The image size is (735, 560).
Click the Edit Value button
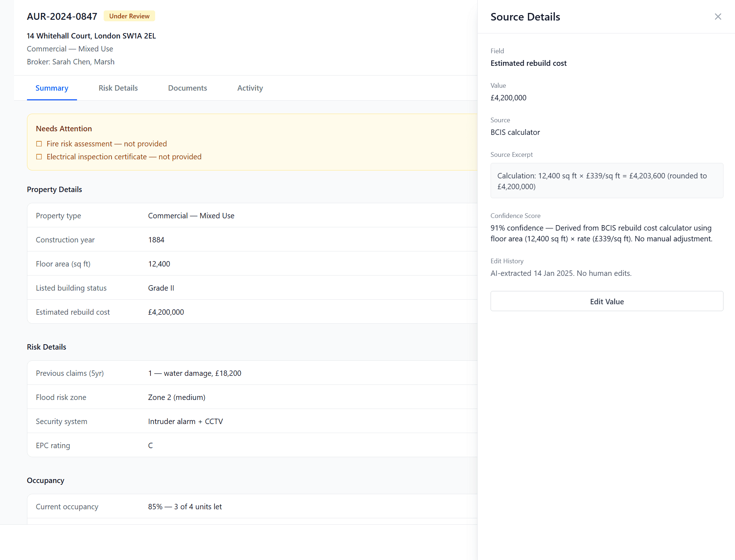tap(607, 301)
